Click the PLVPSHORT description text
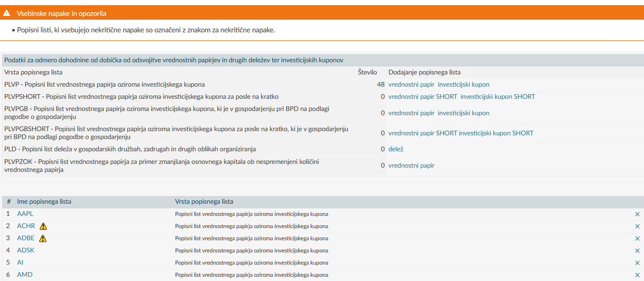The image size is (644, 281). 141,96
